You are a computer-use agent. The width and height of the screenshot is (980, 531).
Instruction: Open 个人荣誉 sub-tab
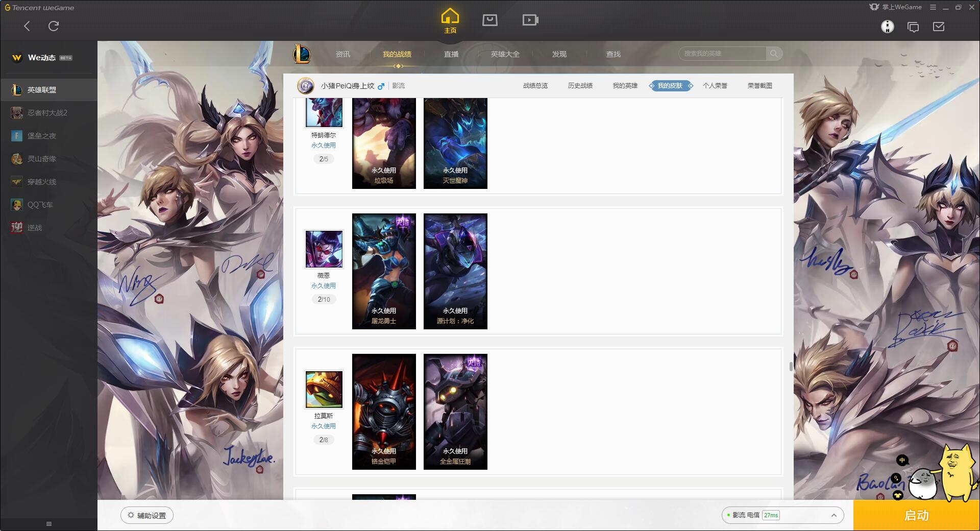click(715, 86)
